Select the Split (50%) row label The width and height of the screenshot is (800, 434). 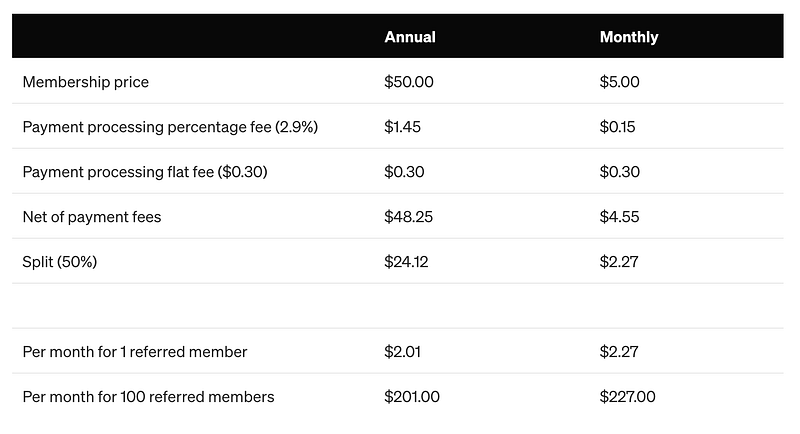(x=60, y=262)
